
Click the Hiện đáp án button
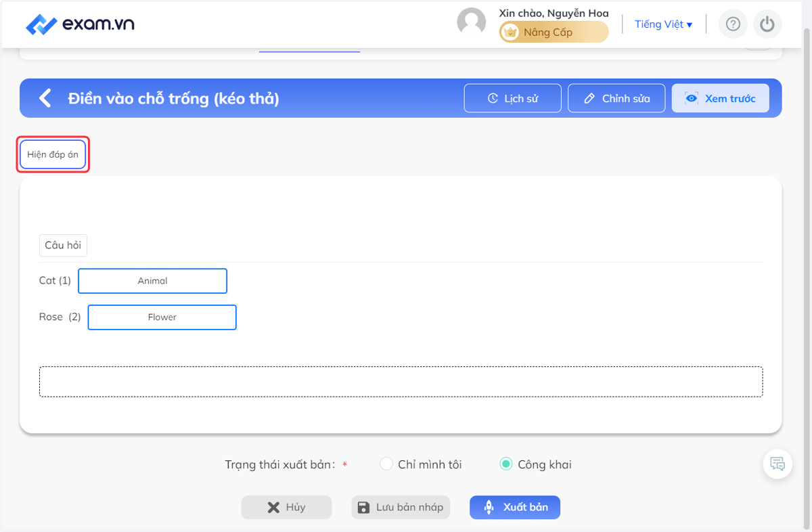pyautogui.click(x=53, y=154)
